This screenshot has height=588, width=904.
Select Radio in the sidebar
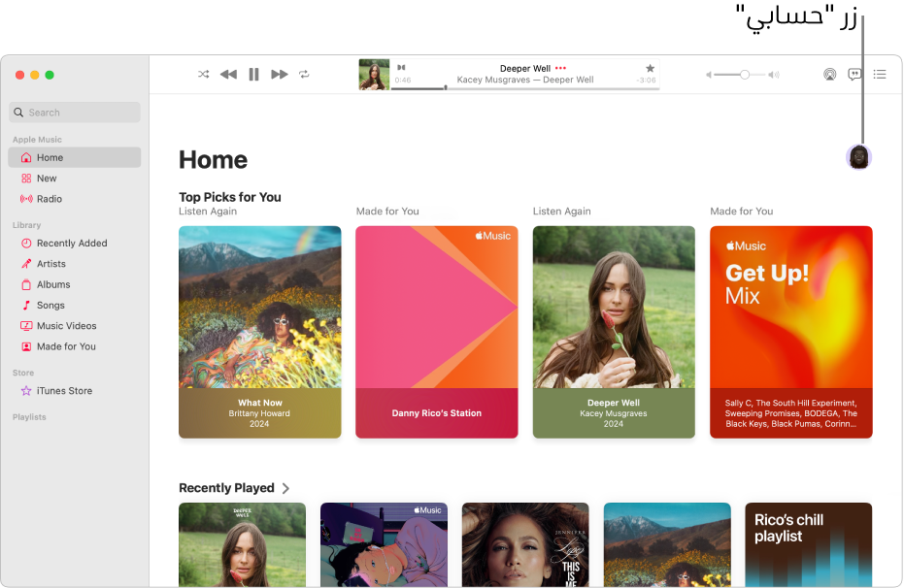pyautogui.click(x=47, y=198)
